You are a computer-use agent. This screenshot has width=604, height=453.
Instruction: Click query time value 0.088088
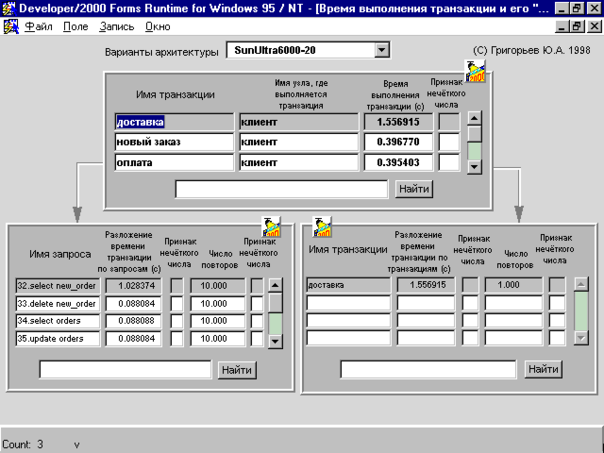(x=133, y=321)
